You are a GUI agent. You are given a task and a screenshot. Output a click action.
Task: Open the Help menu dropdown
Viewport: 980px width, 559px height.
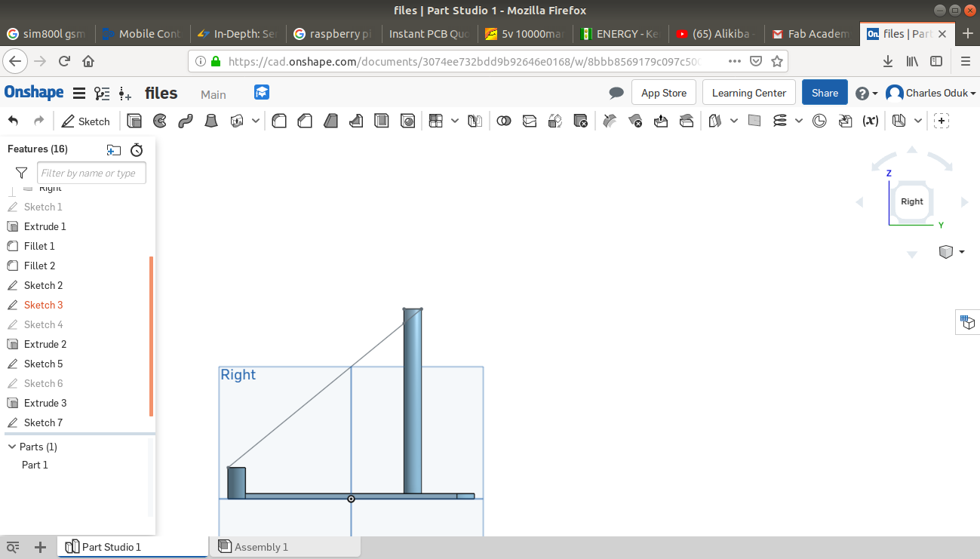[867, 93]
